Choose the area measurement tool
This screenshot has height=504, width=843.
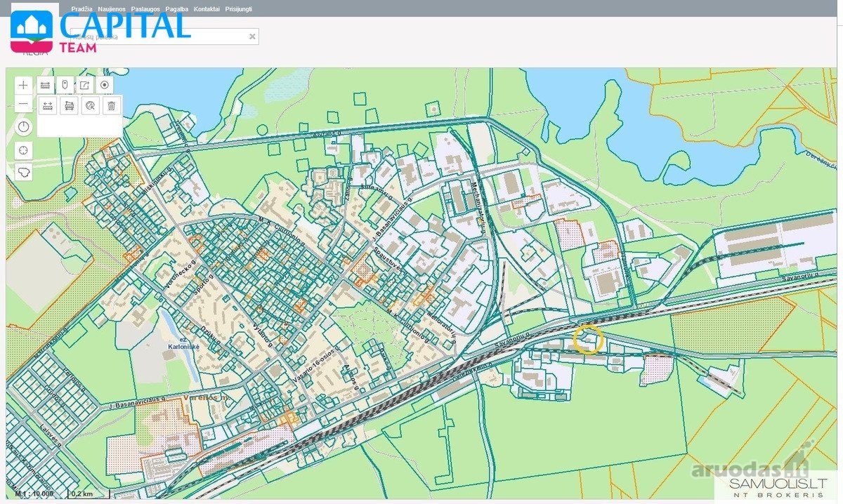69,106
